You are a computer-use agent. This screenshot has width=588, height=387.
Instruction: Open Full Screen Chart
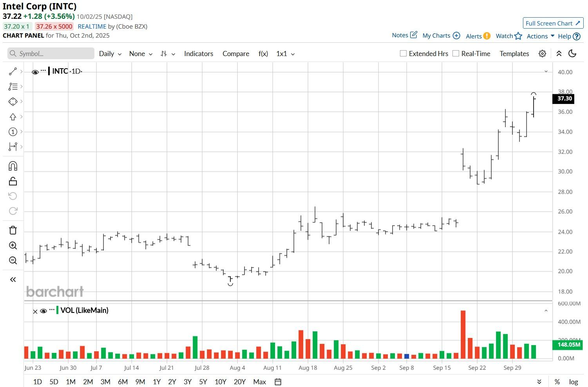[553, 23]
